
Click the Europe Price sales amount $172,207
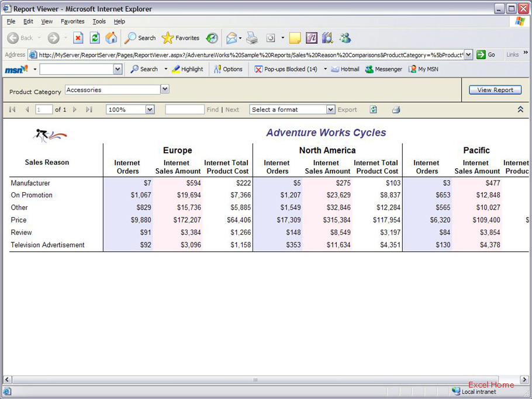click(x=187, y=220)
